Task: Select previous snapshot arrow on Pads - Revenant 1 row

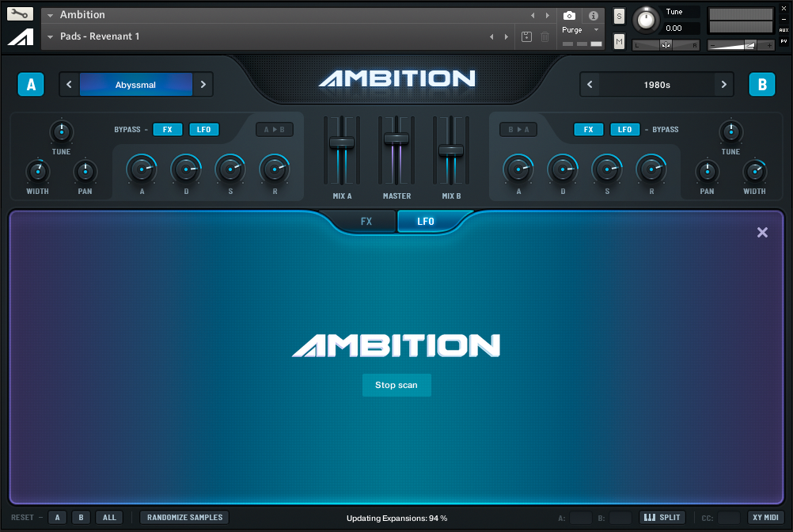Action: pyautogui.click(x=491, y=36)
